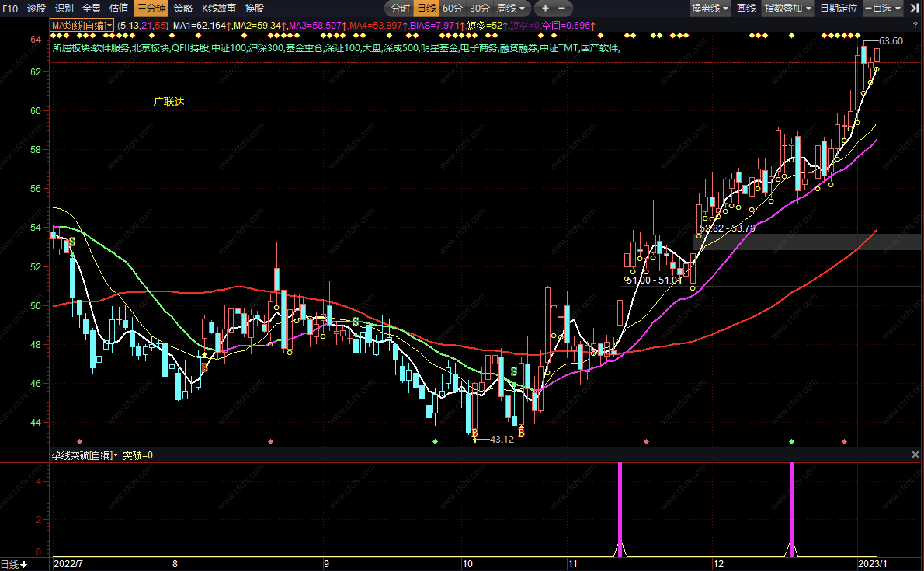Open the 三分钟 tab

(x=151, y=8)
